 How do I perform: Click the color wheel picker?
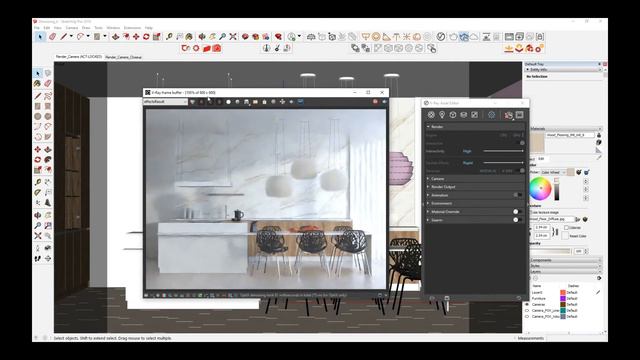tap(540, 189)
